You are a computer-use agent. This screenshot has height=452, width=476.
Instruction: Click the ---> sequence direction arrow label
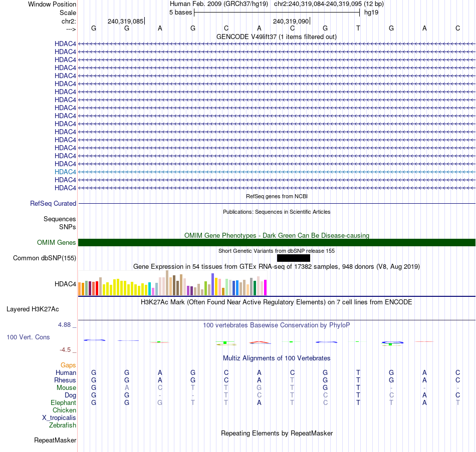click(x=71, y=29)
